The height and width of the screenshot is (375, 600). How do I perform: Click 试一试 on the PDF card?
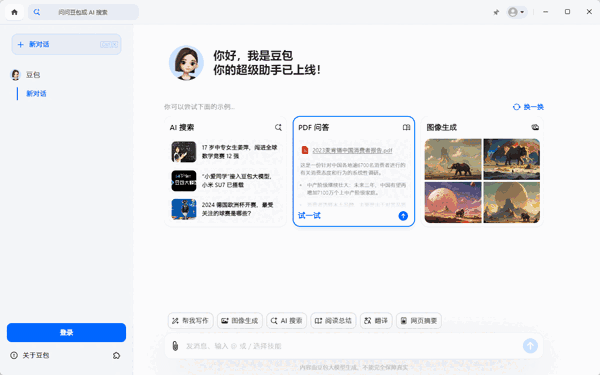[x=309, y=215]
